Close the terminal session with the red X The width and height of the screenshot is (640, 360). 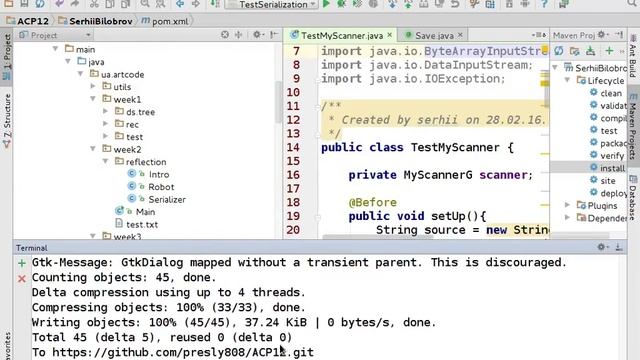22,279
